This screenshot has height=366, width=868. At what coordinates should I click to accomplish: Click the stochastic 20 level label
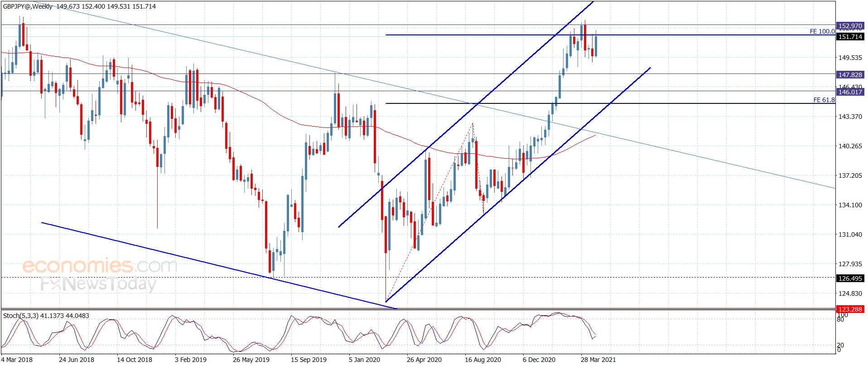841,346
